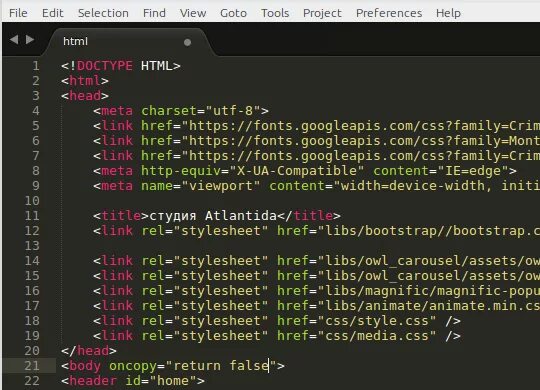Go to next tab with right arrow
Image resolution: width=540 pixels, height=390 pixels.
coord(30,40)
